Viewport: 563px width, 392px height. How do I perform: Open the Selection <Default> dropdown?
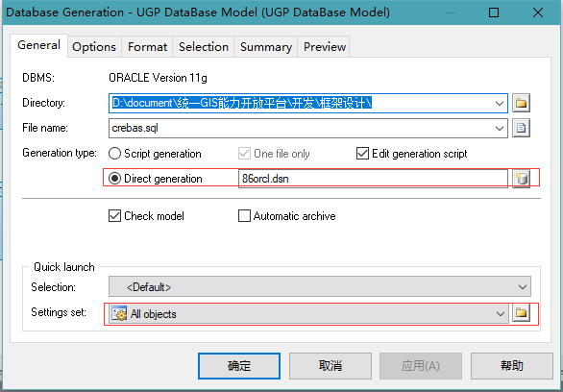tap(320, 287)
